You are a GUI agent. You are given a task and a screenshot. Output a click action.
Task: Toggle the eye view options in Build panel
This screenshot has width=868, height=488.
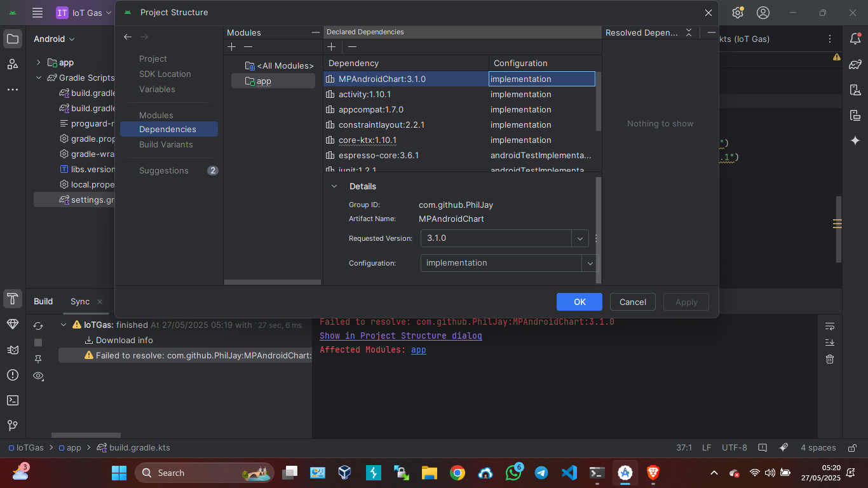[38, 376]
